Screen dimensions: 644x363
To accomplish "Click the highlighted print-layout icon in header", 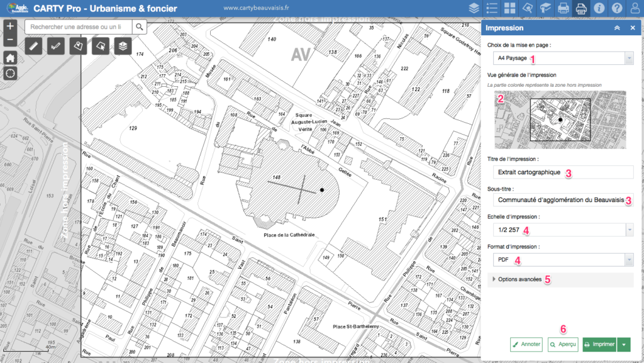I will (x=581, y=8).
